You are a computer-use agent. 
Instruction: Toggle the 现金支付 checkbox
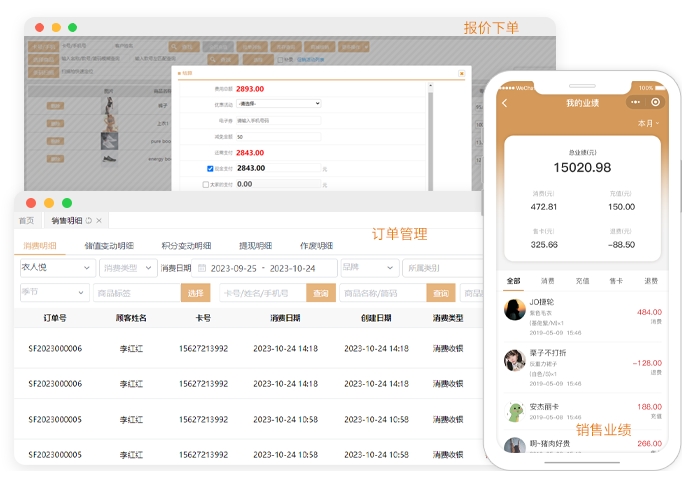pyautogui.click(x=210, y=168)
